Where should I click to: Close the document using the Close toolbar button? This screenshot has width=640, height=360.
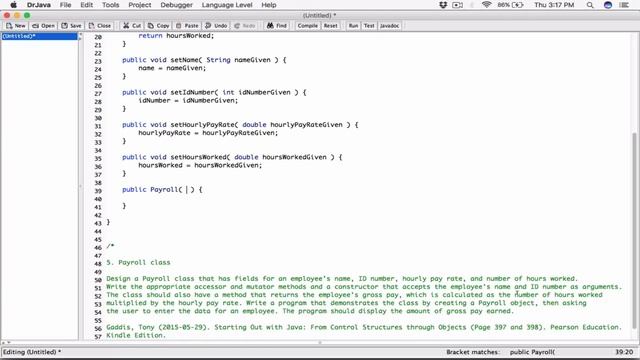click(x=100, y=26)
